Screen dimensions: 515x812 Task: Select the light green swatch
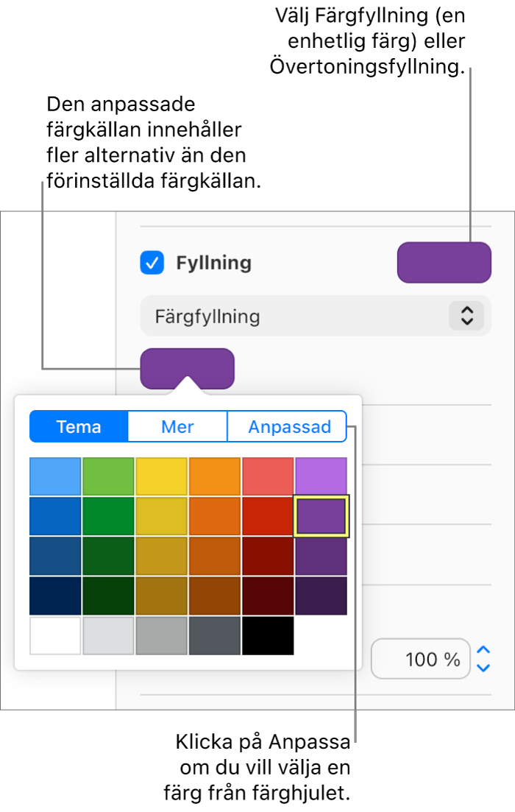coord(108,476)
